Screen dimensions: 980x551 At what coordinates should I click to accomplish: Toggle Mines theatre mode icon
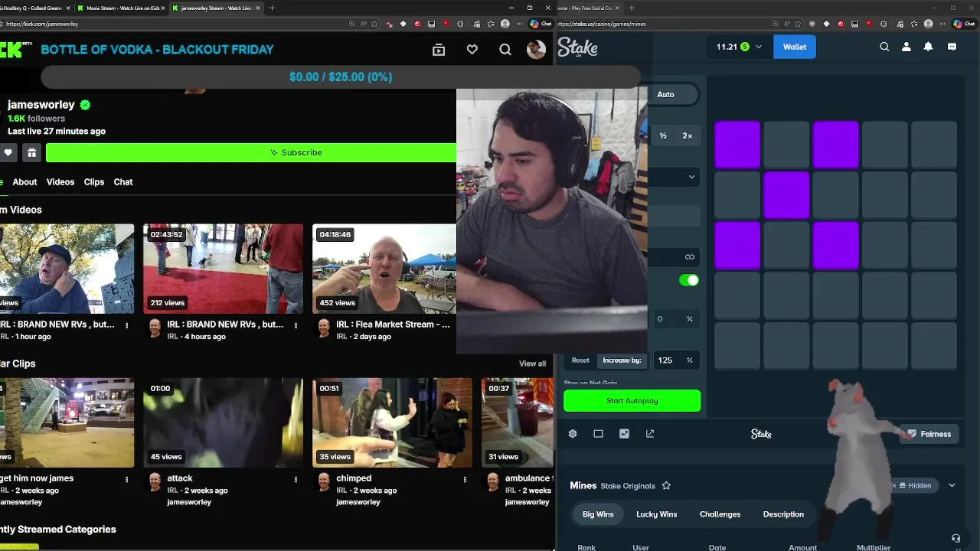(599, 434)
